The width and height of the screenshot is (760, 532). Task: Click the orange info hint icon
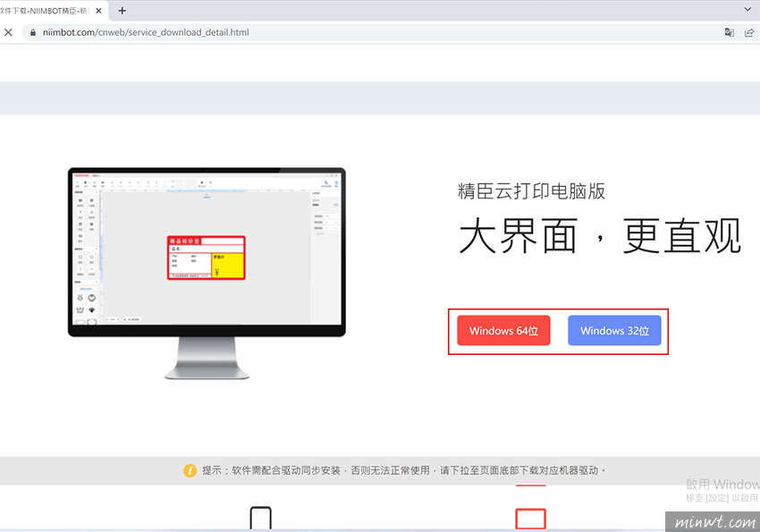[x=190, y=470]
